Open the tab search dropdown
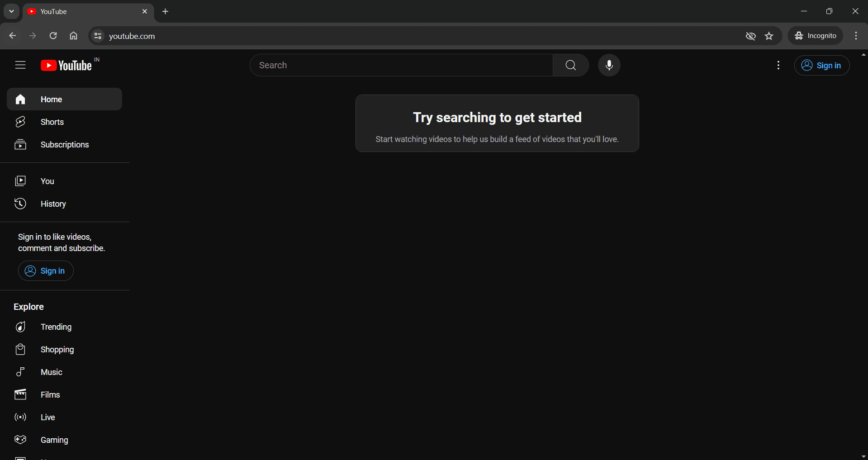 point(12,11)
